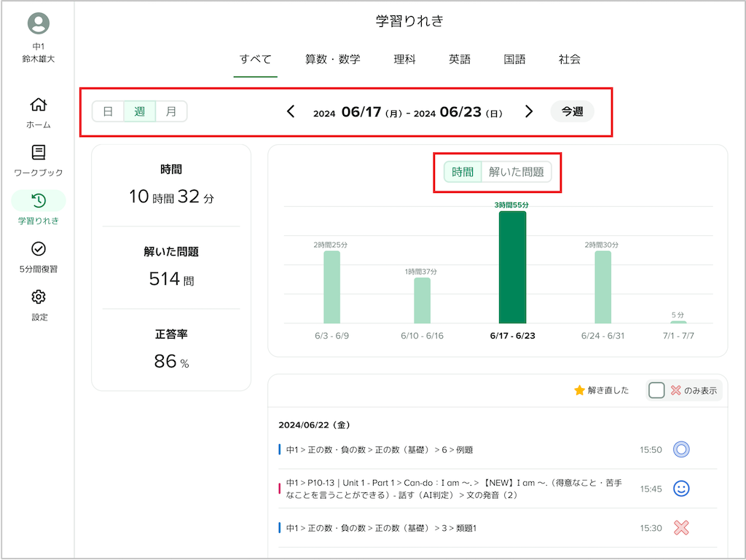
Task: Click the 15:30 timestamp
Action: 651,528
